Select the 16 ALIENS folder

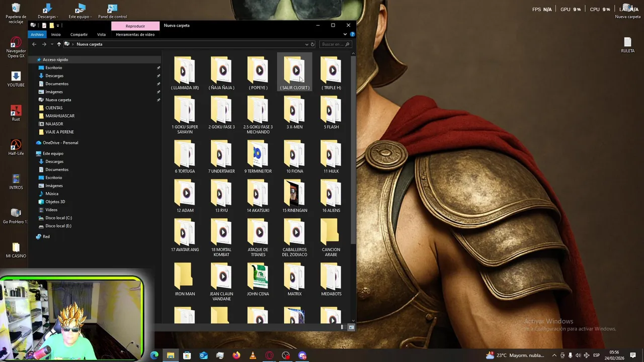331,196
